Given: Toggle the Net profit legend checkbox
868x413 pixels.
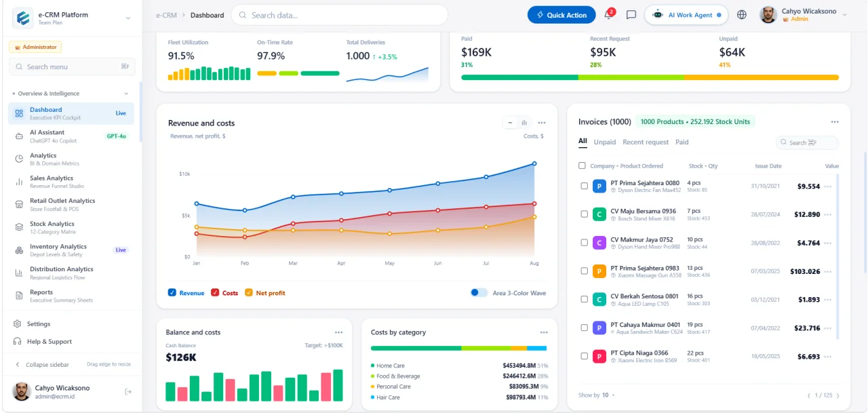Looking at the screenshot, I should click(249, 293).
